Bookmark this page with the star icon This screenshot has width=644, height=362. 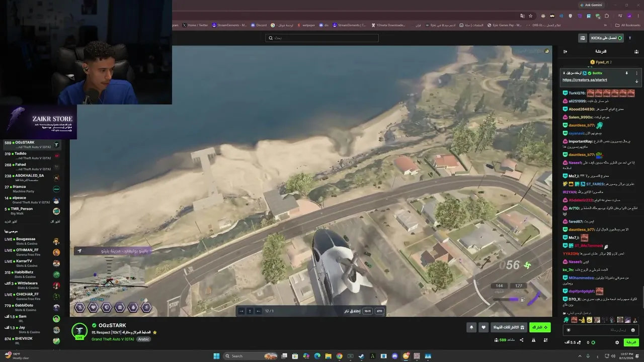[x=530, y=16]
